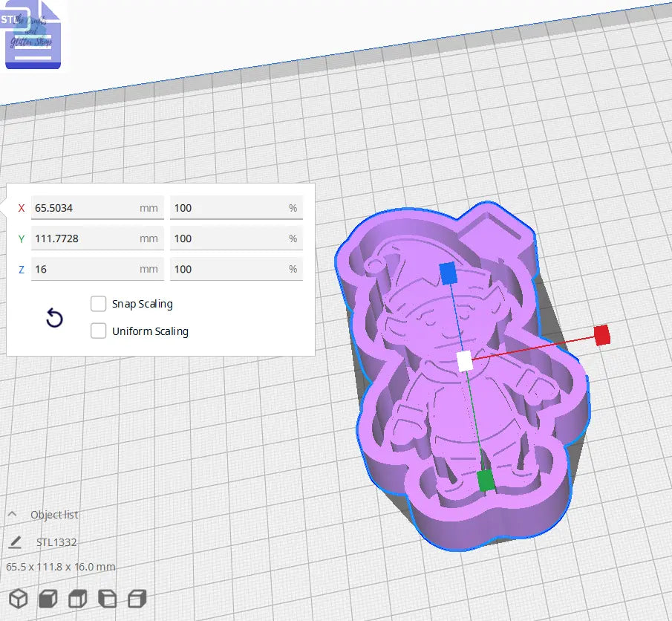Select the STL1332 object entry
This screenshot has width=672, height=621.
coord(56,542)
